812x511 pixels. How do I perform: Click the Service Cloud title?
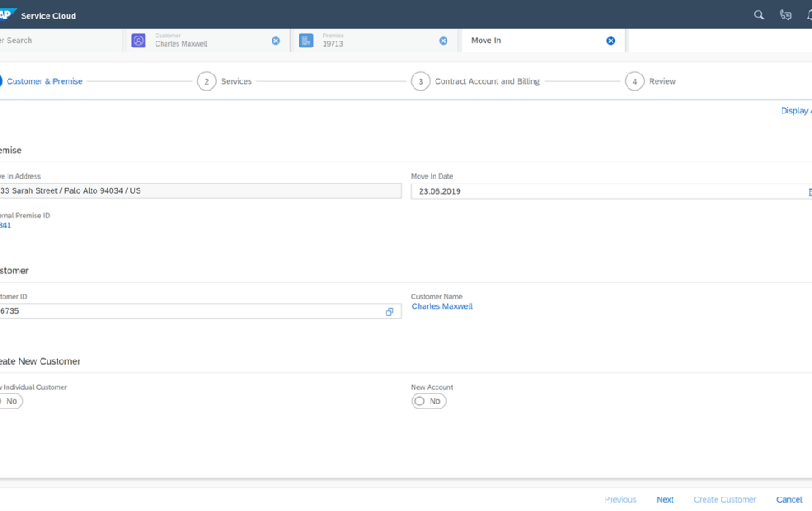pyautogui.click(x=48, y=15)
